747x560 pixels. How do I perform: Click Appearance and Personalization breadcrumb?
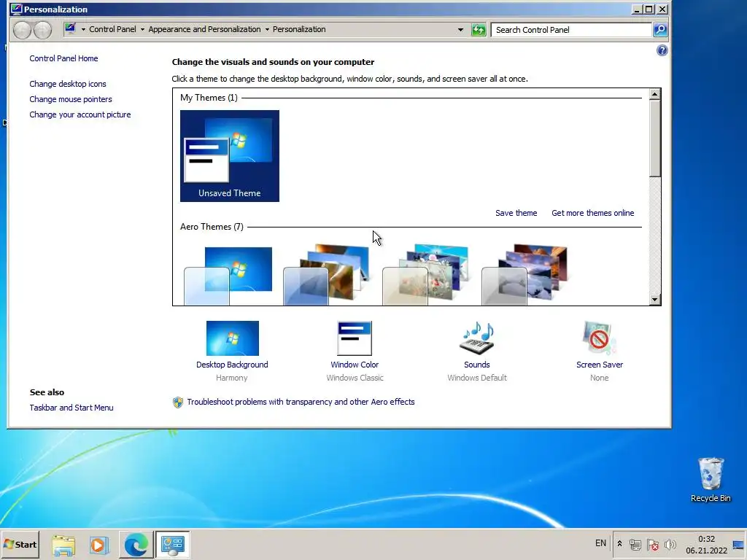204,29
